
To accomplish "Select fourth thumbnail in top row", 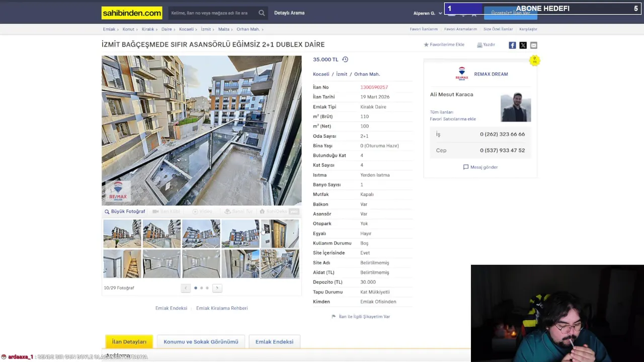I will [240, 234].
